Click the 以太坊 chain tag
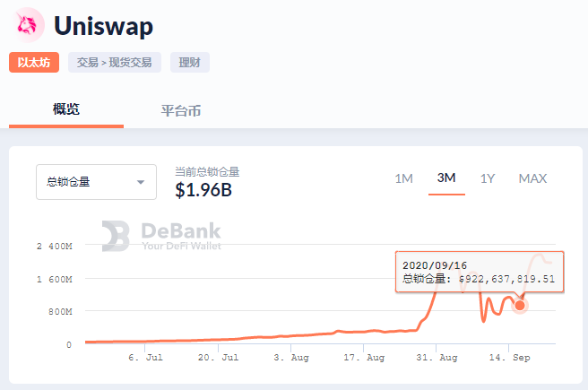 [x=34, y=62]
